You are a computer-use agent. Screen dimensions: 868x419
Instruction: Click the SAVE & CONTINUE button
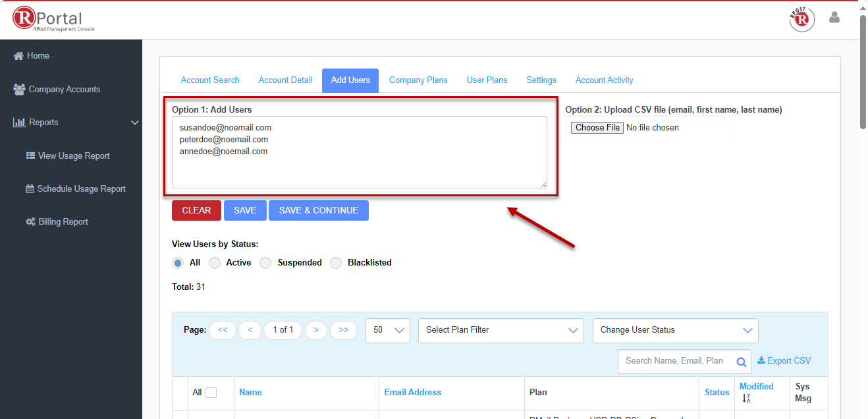click(x=318, y=210)
